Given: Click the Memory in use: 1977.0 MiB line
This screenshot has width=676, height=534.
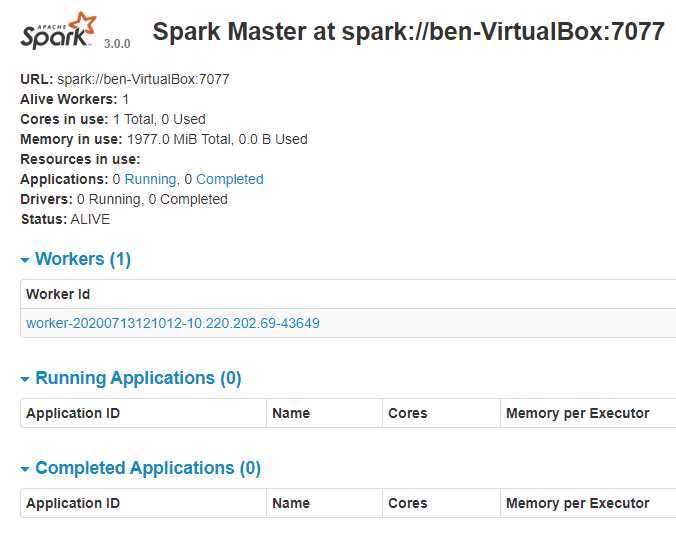Looking at the screenshot, I should pyautogui.click(x=164, y=139).
